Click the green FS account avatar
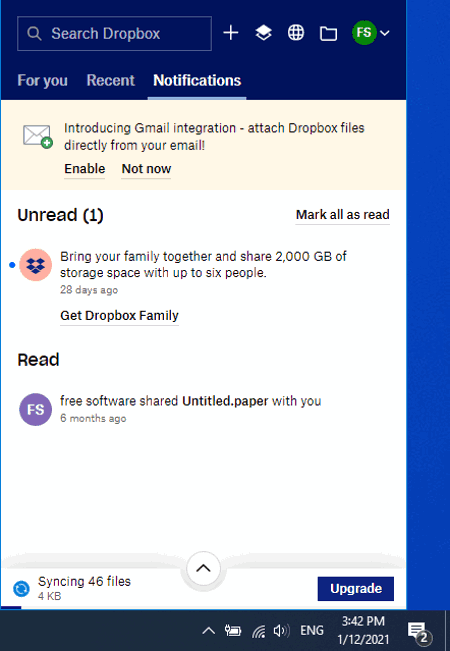 (364, 32)
